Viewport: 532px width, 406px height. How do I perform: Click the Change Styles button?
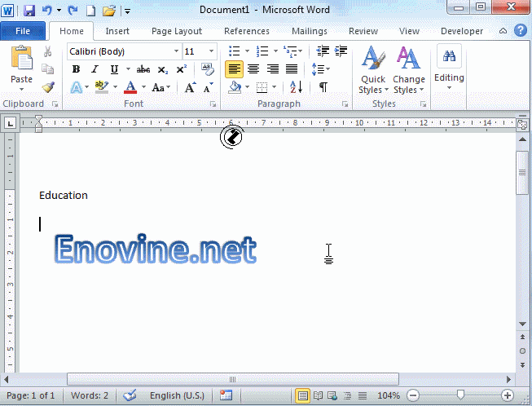(x=408, y=70)
